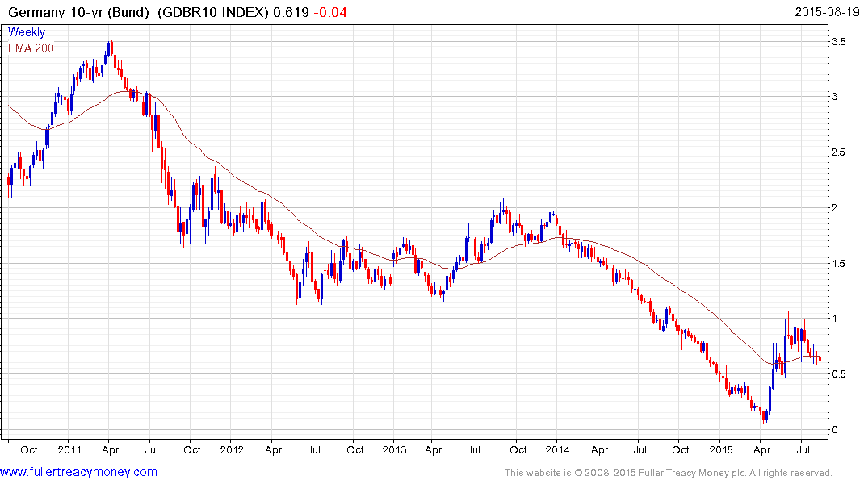Select the red EMA 200 legend label
The width and height of the screenshot is (868, 484).
coord(32,48)
